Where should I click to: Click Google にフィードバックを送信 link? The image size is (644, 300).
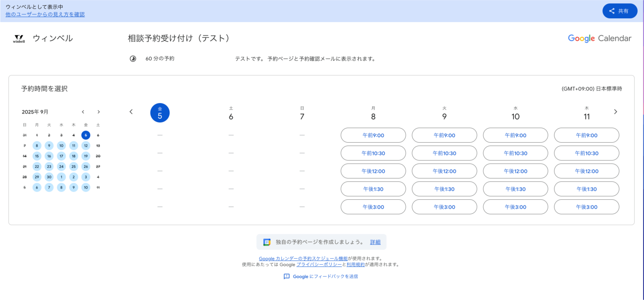pyautogui.click(x=325, y=276)
